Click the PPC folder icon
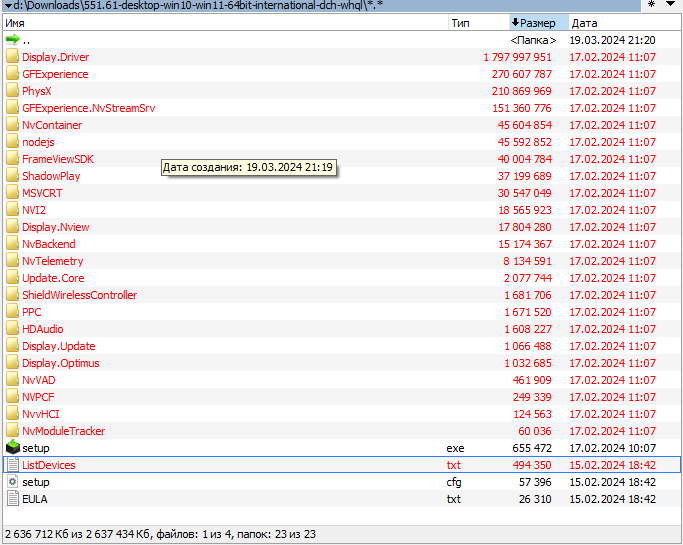Viewport: 683px width, 545px height. pyautogui.click(x=13, y=311)
